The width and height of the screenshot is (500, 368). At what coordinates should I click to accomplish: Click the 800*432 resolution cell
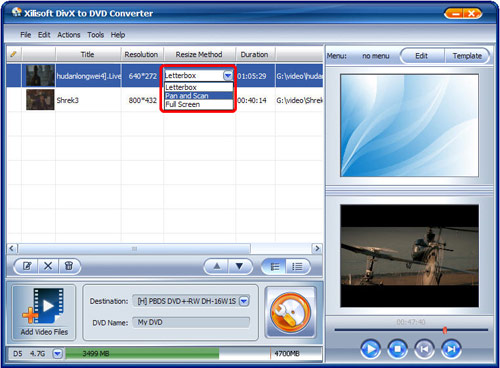tap(143, 100)
